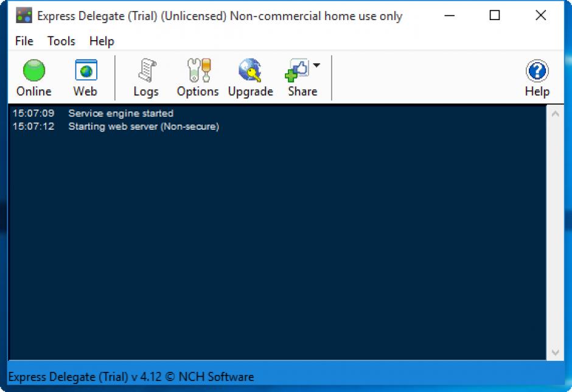Expand the Share dropdown arrow
This screenshot has height=392, width=572.
click(316, 65)
